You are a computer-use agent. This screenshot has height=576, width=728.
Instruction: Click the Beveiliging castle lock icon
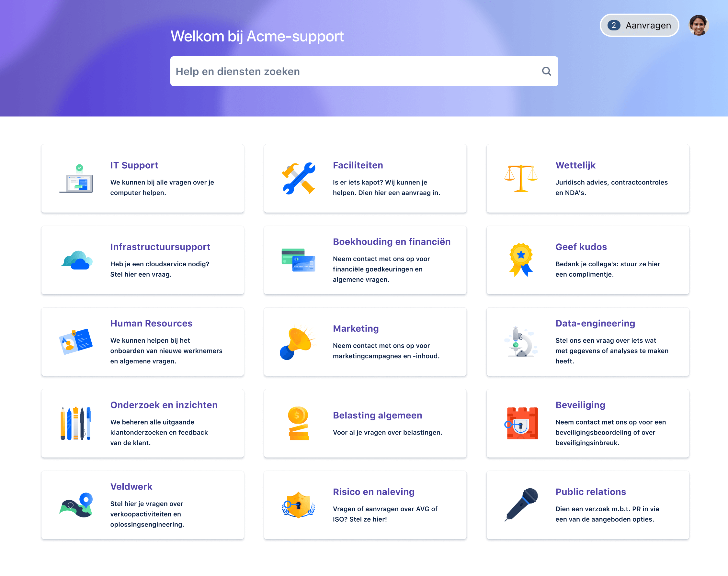[x=521, y=424]
